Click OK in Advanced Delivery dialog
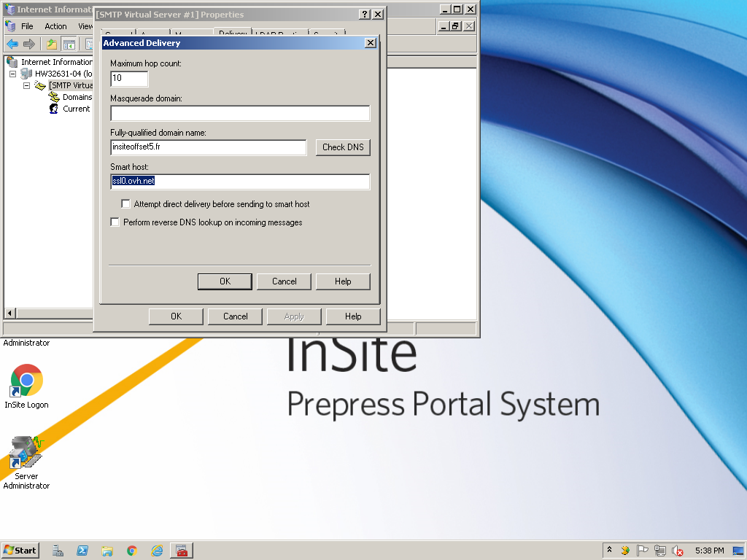 [x=225, y=281]
